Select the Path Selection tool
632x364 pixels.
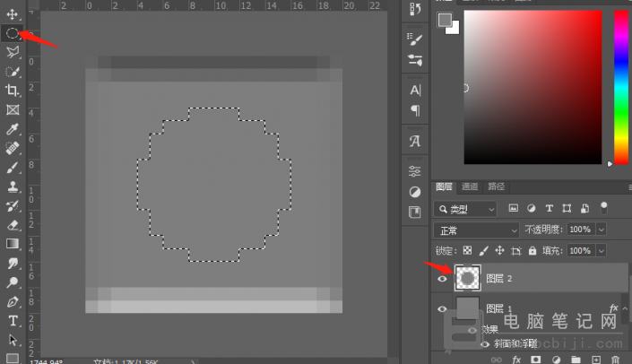(x=12, y=340)
